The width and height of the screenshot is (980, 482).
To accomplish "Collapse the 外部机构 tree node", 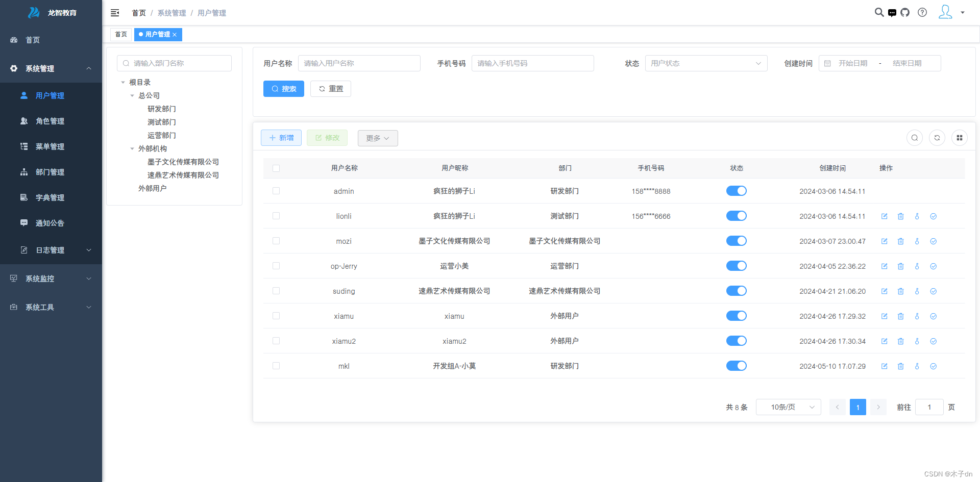I will pos(132,148).
